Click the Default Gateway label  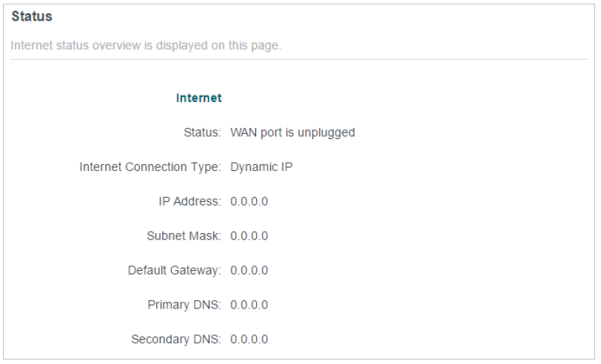tap(175, 270)
